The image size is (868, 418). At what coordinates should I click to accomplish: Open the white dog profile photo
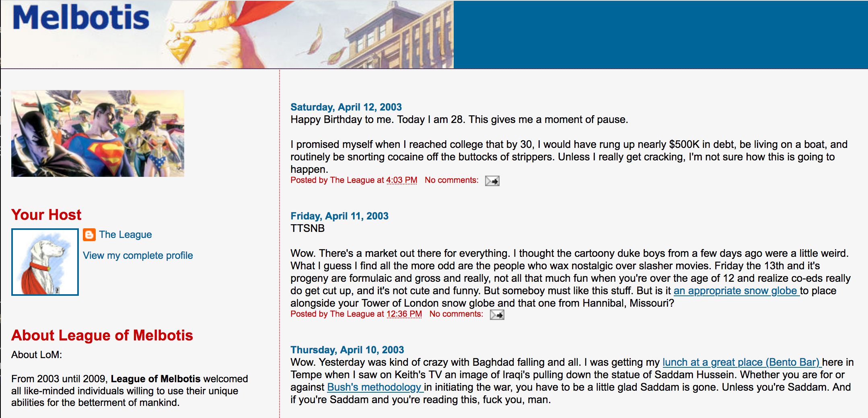45,262
